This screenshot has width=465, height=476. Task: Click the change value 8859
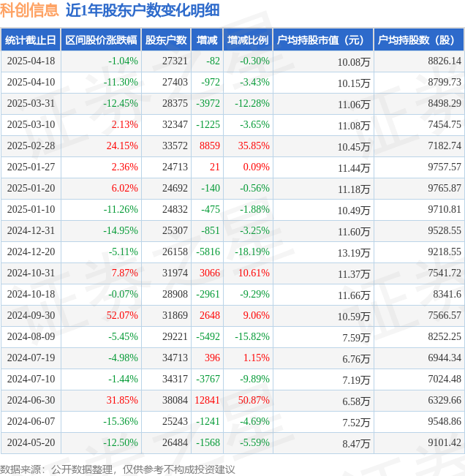209,146
